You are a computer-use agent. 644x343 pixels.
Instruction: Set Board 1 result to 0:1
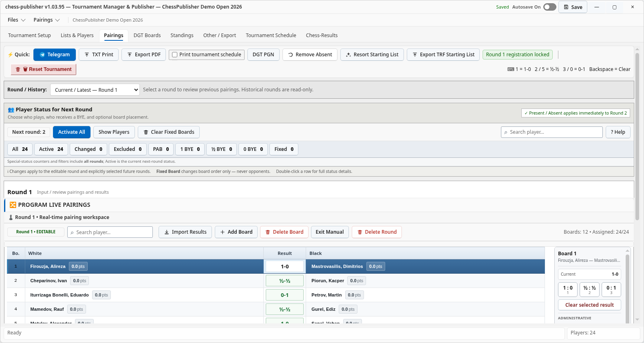tap(611, 290)
